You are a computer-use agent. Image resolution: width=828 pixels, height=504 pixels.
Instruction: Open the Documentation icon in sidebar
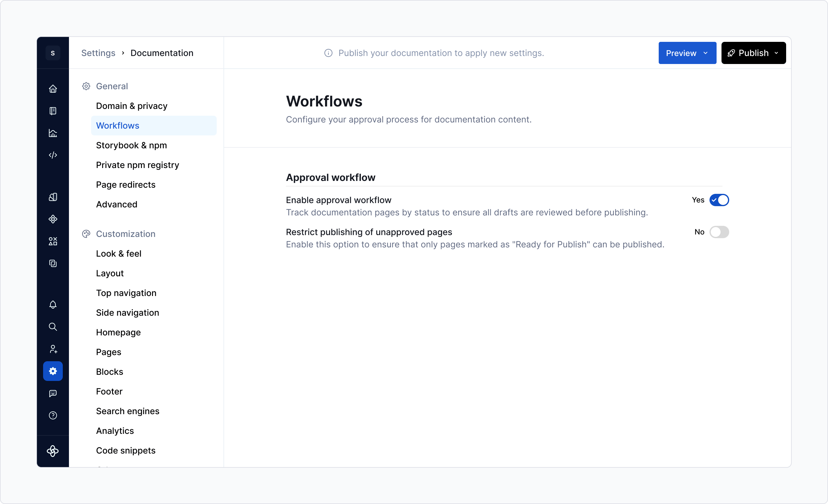coord(53,111)
